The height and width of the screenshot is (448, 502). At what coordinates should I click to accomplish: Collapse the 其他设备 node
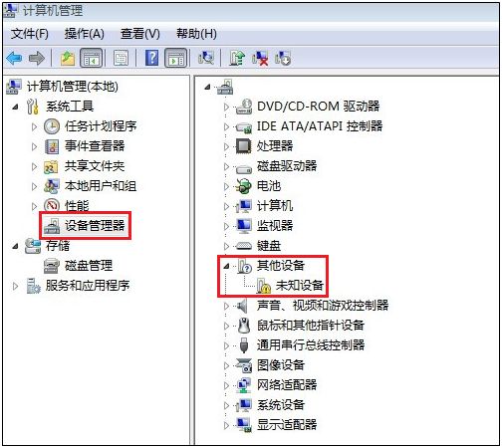226,266
